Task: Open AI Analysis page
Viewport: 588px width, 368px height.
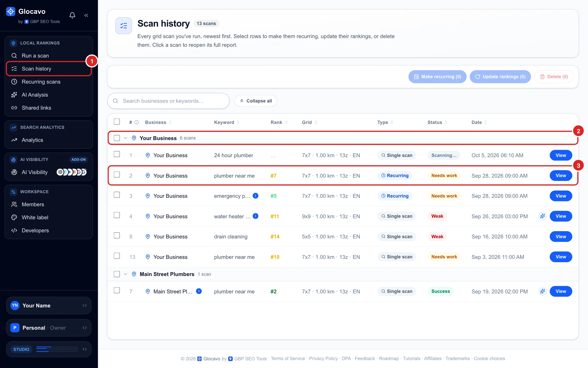Action: (49, 95)
